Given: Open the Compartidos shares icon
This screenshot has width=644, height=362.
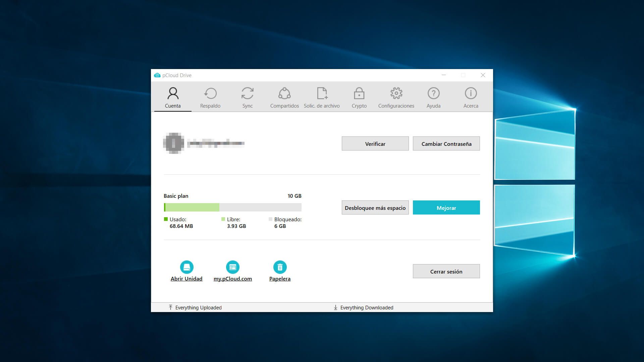Looking at the screenshot, I should click(284, 93).
